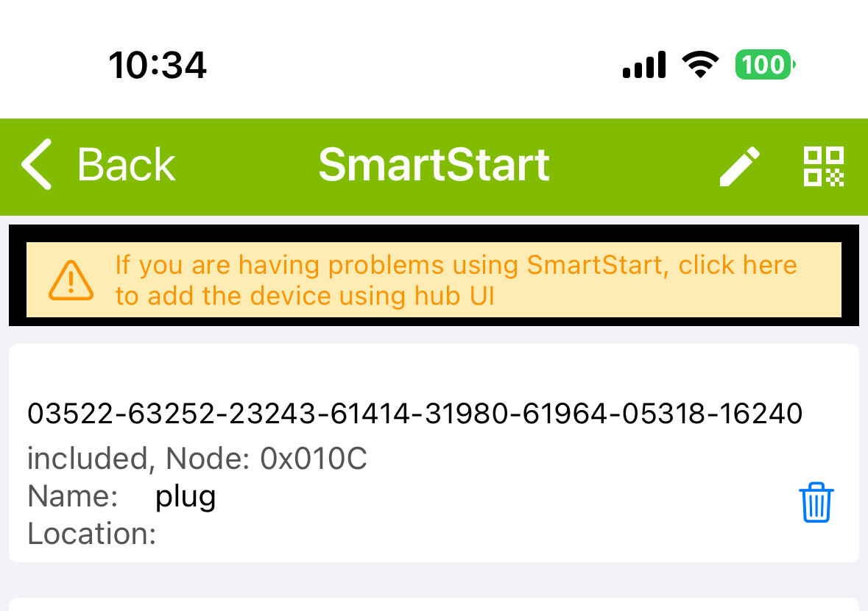Tap the 'Name:' field label

(73, 497)
